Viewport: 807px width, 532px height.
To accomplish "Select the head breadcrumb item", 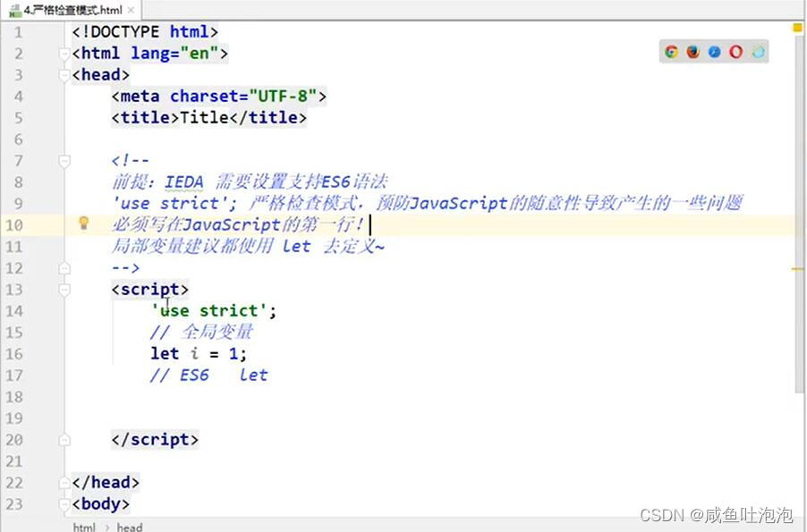I will (x=129, y=527).
